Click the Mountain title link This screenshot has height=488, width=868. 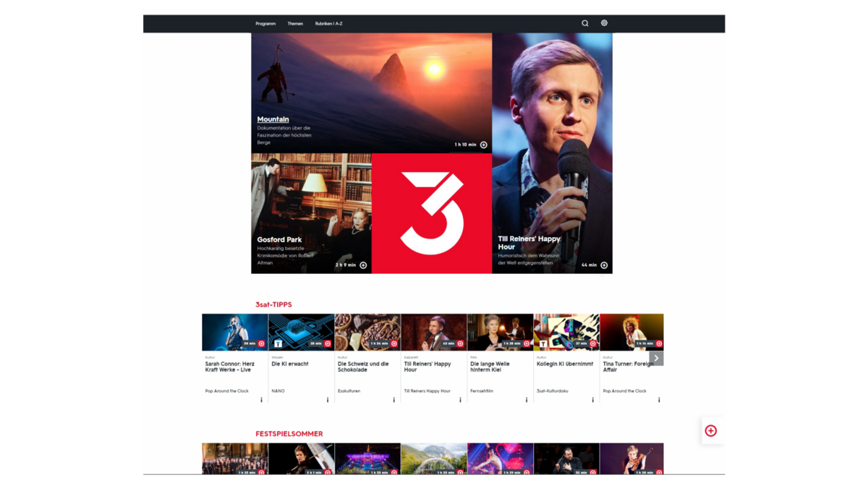tap(273, 119)
